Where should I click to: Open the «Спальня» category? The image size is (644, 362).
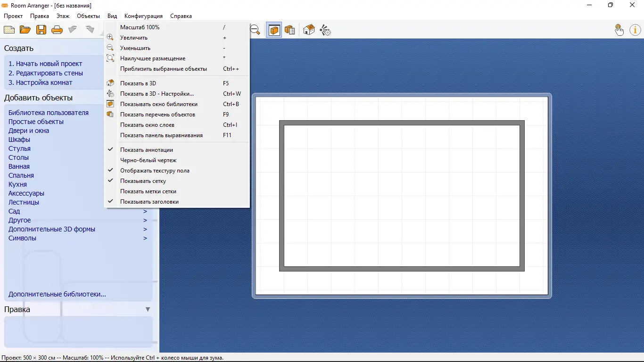click(21, 175)
